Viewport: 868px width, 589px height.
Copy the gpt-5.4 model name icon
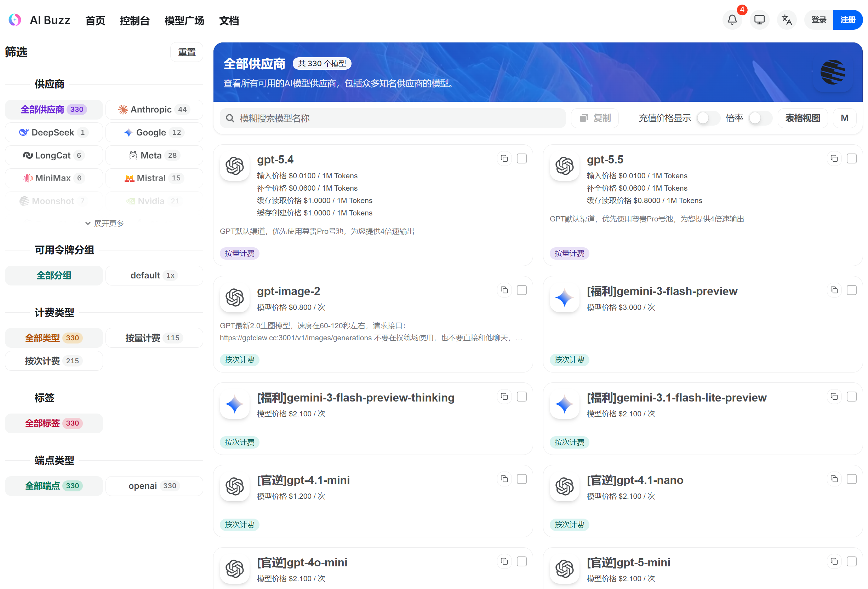(504, 158)
